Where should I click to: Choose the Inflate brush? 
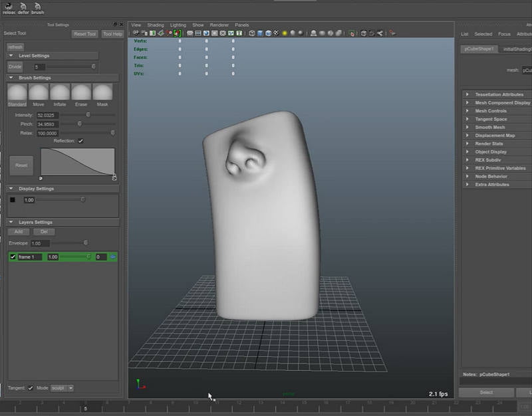click(60, 92)
